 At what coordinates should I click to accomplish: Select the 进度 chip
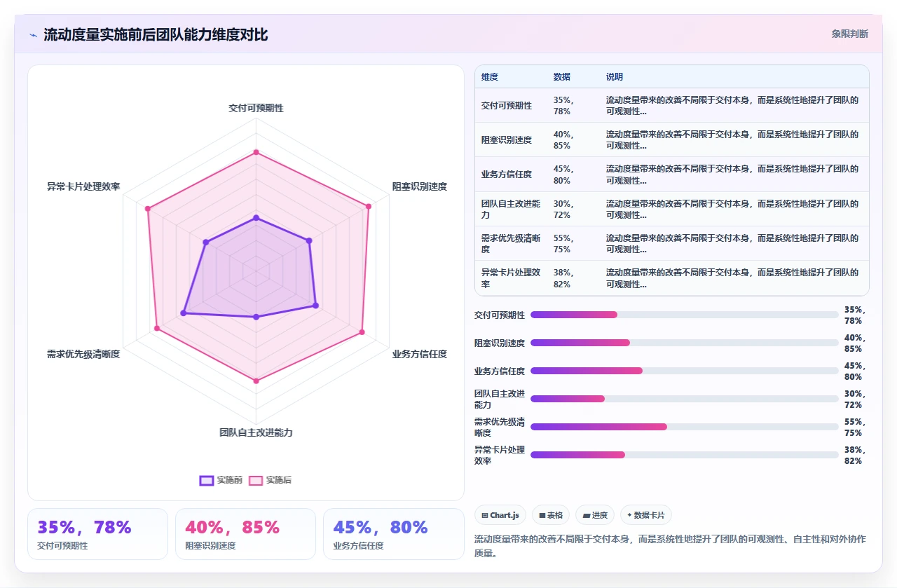tap(595, 515)
